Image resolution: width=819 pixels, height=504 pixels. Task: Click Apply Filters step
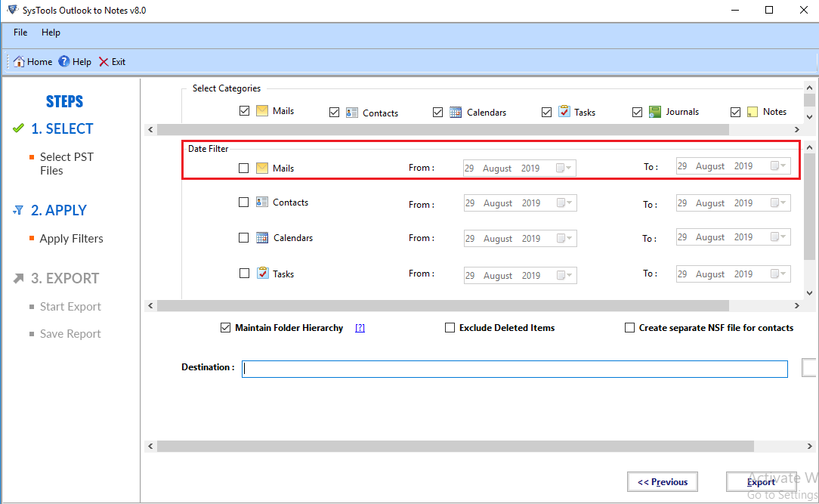[72, 239]
